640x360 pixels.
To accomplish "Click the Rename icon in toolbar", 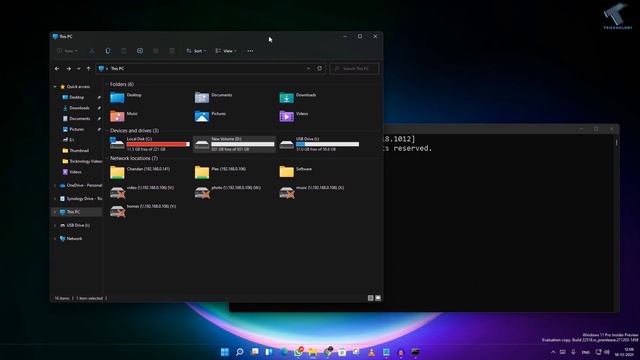I will (x=140, y=51).
